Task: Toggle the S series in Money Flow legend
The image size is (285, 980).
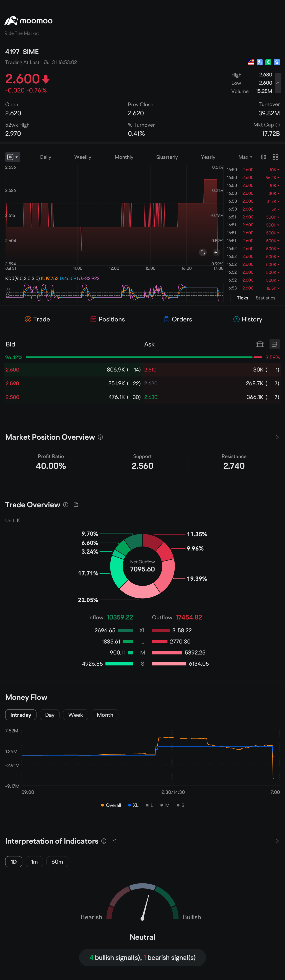Action: (x=180, y=805)
